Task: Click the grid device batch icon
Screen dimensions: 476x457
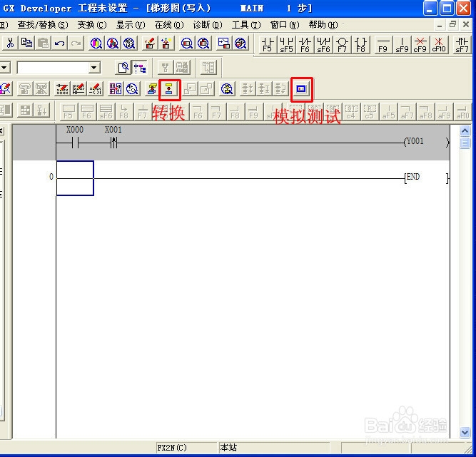Action: 116,89
